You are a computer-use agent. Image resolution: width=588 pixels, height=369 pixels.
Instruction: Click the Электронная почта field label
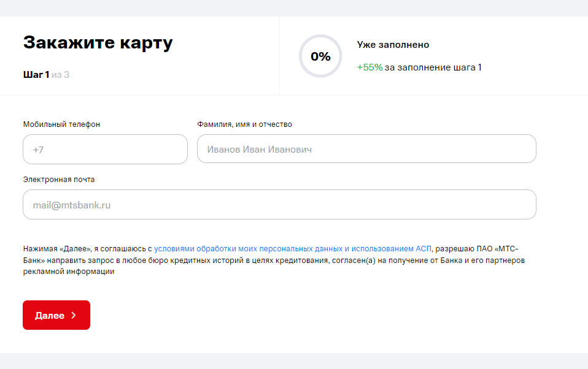[x=59, y=180]
